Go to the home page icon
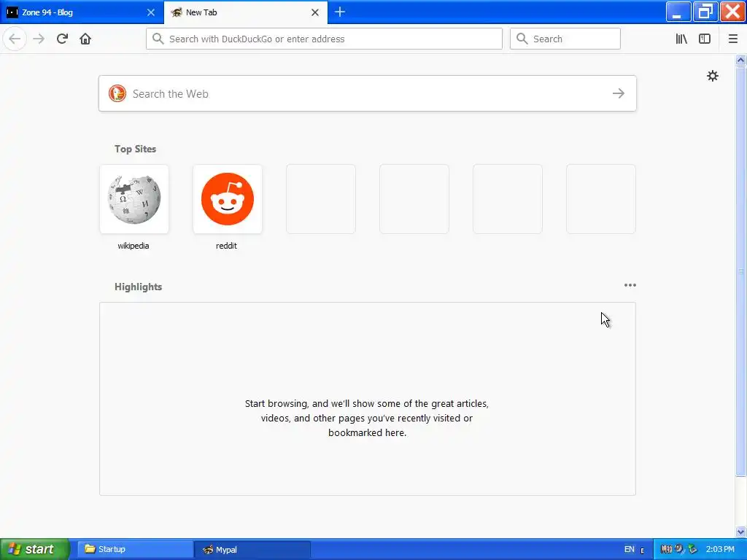 tap(85, 39)
